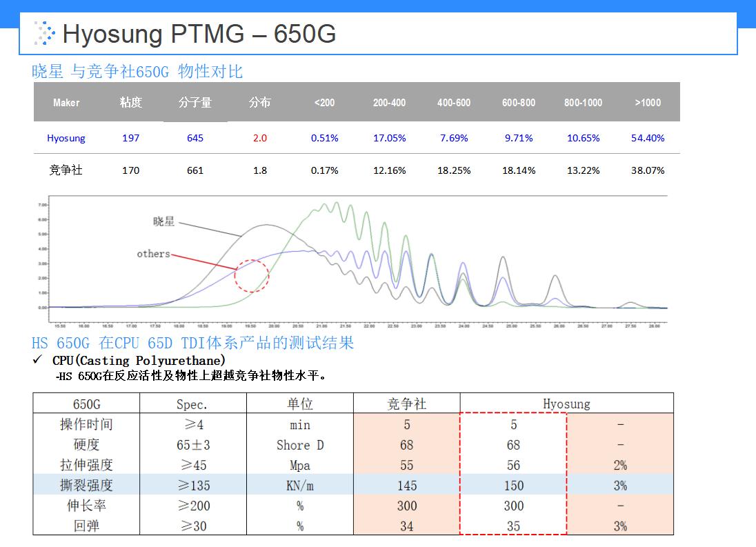Viewport: 756px width, 547px height.
Task: Click the dotted Hyosung logo beside the title
Action: click(44, 33)
